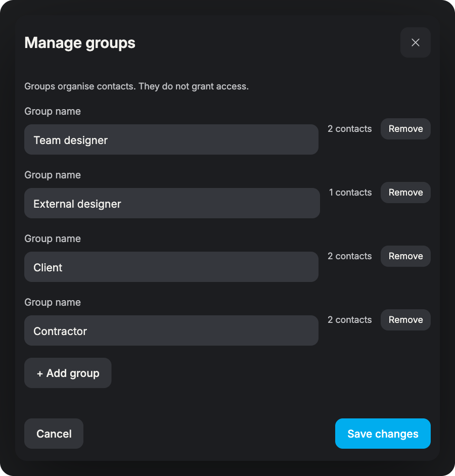The image size is (455, 476).
Task: Cancel the group changes
Action: click(54, 434)
